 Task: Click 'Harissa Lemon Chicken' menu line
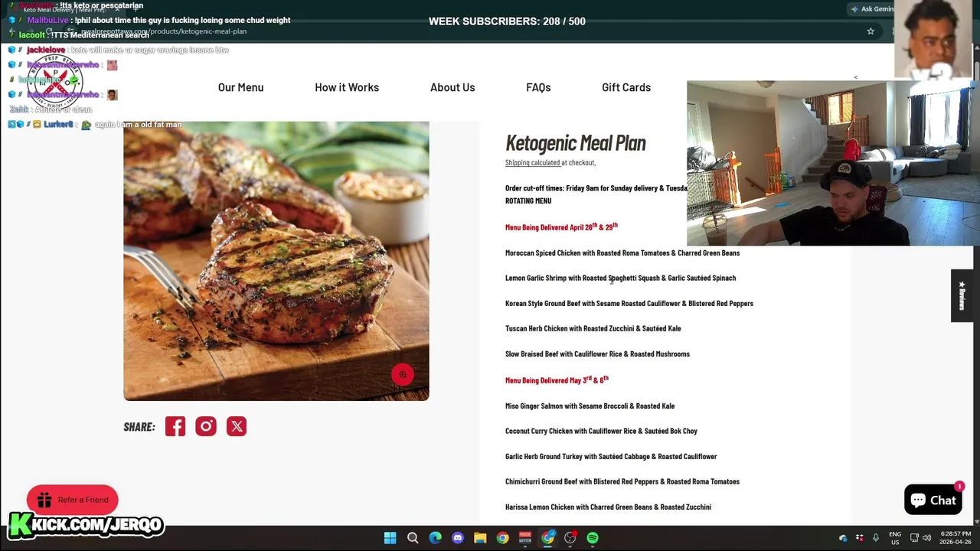click(x=608, y=507)
